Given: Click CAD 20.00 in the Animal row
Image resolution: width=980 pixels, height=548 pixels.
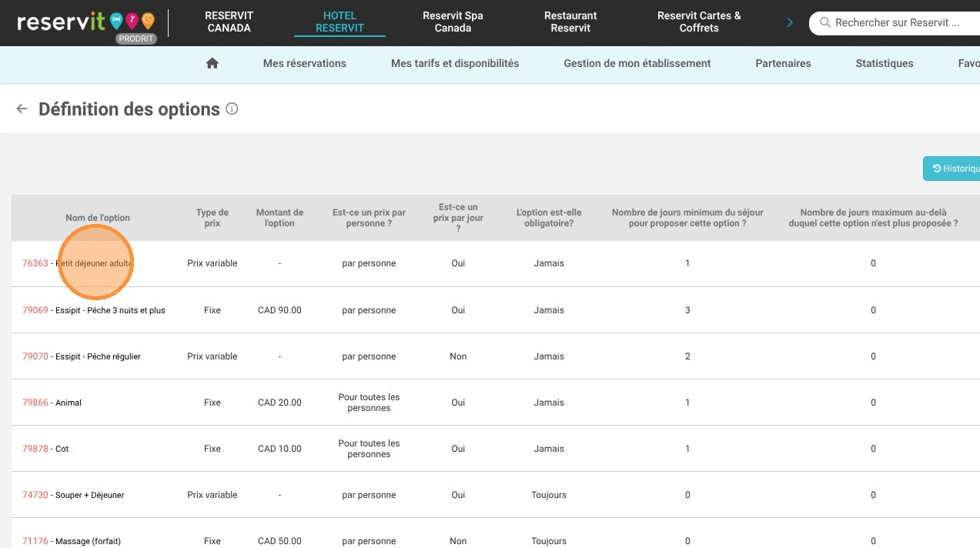Looking at the screenshot, I should (x=279, y=403).
